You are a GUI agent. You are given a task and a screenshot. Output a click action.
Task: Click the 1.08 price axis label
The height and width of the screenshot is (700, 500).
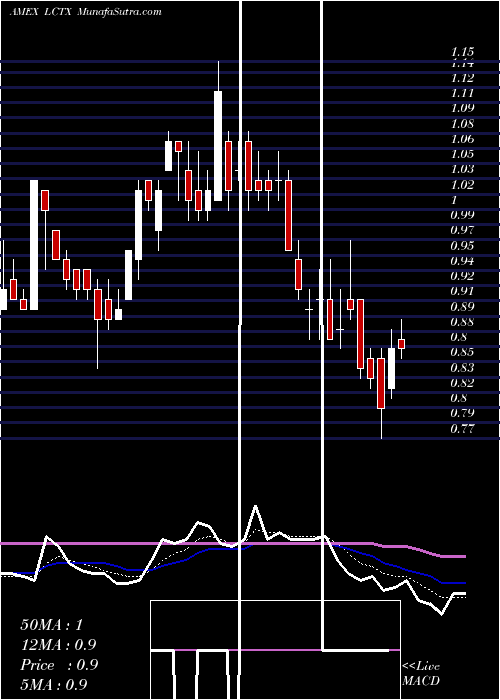pyautogui.click(x=462, y=124)
